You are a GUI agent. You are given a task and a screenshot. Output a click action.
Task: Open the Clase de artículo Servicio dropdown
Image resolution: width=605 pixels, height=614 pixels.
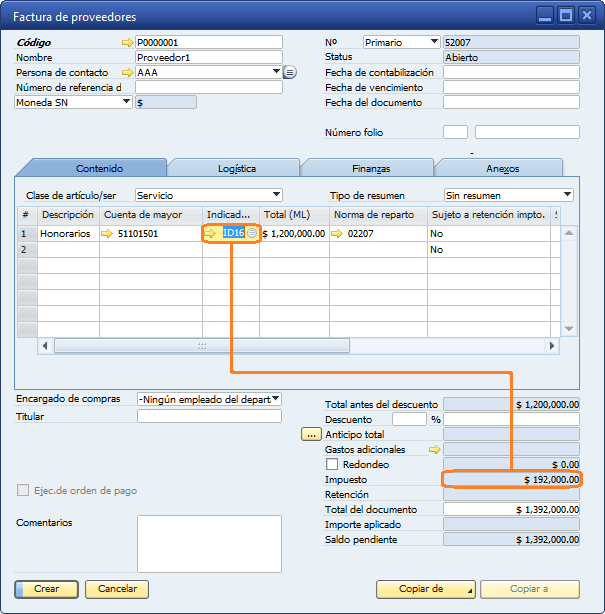[276, 195]
